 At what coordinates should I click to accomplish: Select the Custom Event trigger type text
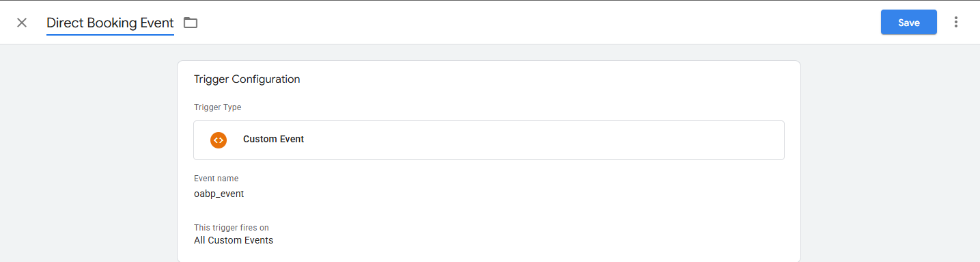pos(273,139)
